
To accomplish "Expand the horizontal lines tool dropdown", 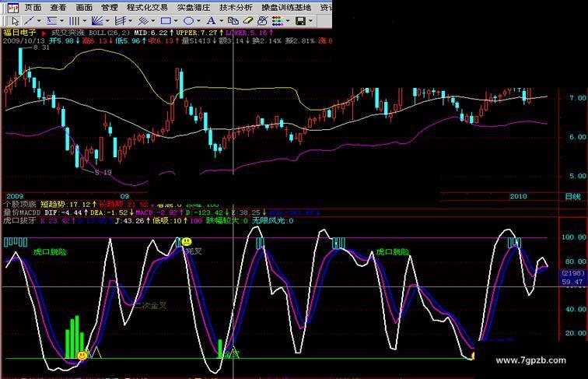I will click(x=61, y=21).
